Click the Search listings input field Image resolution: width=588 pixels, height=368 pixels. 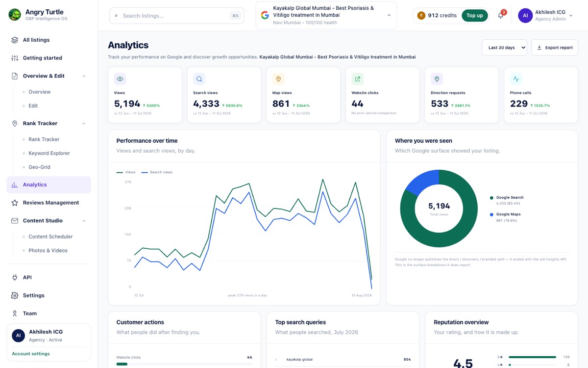pyautogui.click(x=177, y=16)
